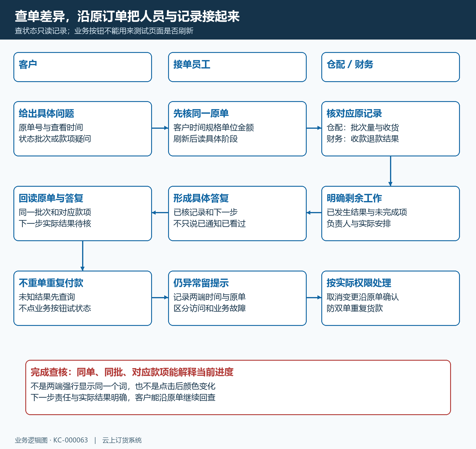
Task: Click the 形成具体答复 step box
Action: [x=237, y=213]
